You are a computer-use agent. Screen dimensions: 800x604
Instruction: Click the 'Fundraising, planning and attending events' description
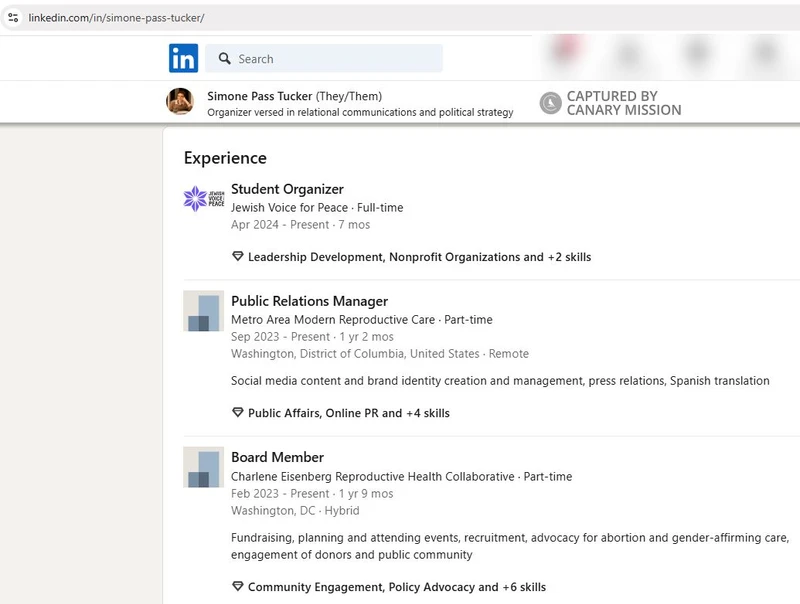click(x=510, y=546)
